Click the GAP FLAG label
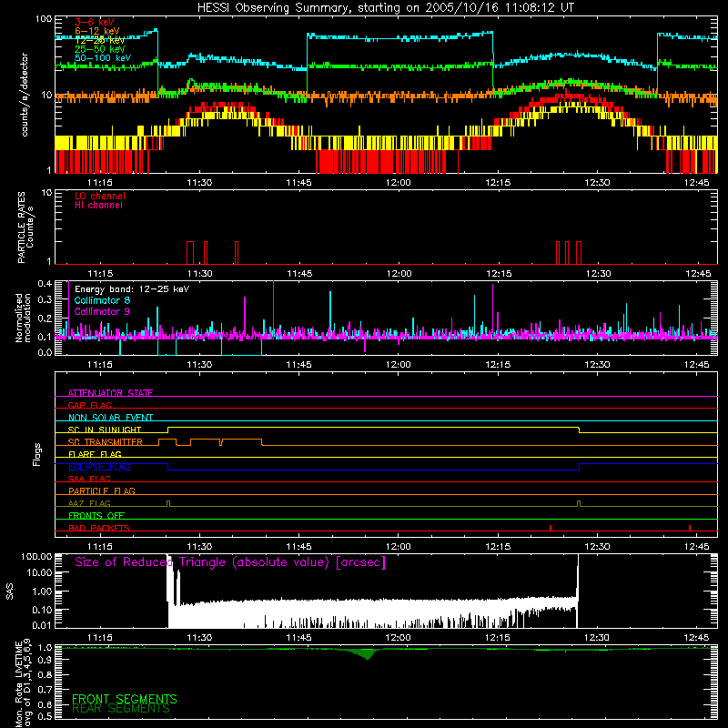The image size is (728, 728). tap(89, 405)
